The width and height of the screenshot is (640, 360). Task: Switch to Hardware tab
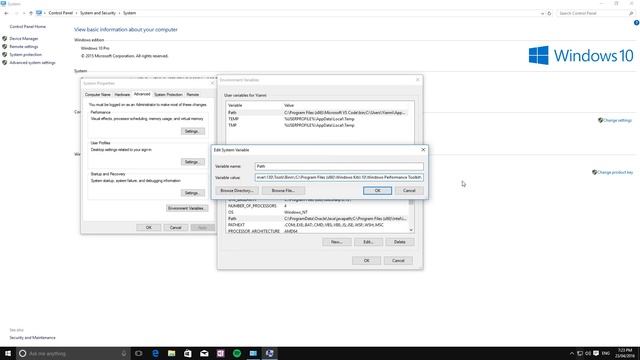[x=122, y=94]
